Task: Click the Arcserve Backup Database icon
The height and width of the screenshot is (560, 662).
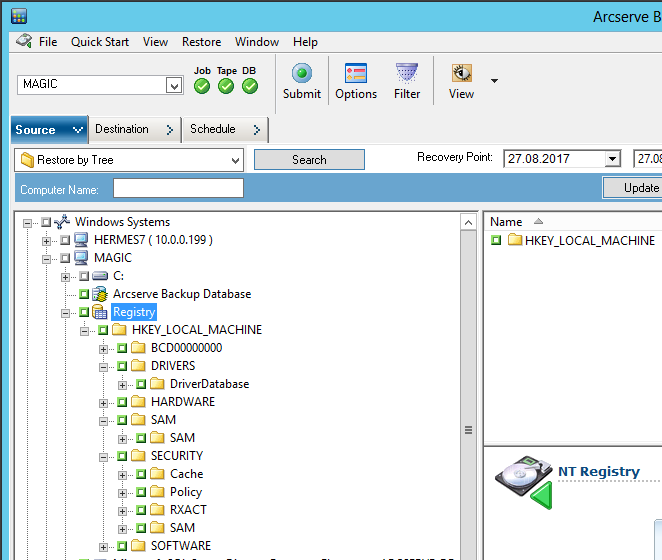Action: click(100, 294)
